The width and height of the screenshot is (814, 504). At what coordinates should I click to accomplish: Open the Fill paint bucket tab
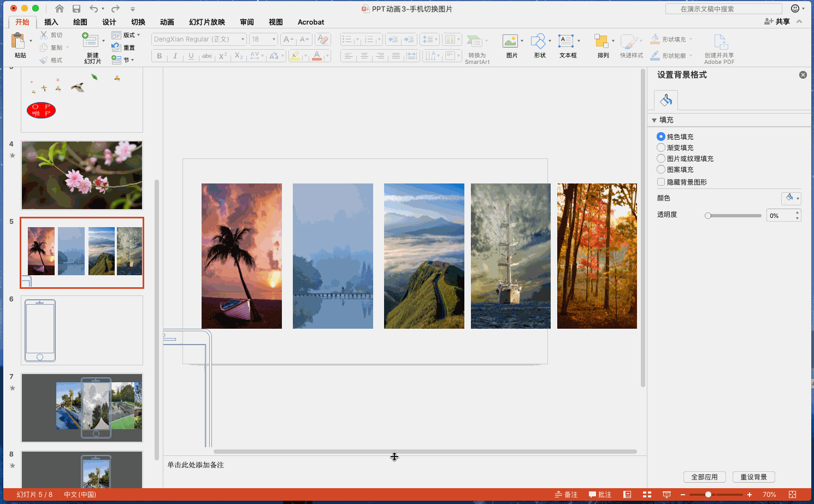coord(666,100)
